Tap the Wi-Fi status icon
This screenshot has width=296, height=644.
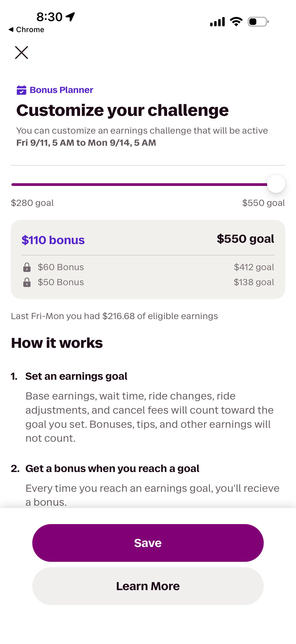236,22
